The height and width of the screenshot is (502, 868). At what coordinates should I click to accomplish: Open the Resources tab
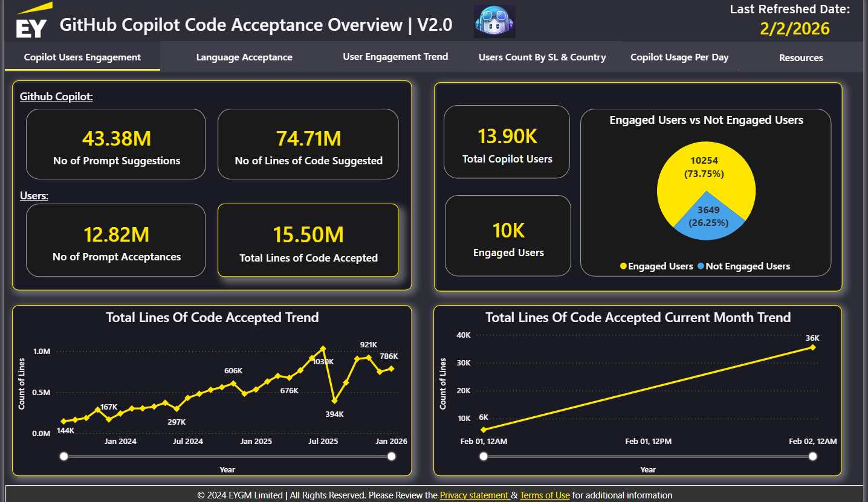pyautogui.click(x=801, y=58)
